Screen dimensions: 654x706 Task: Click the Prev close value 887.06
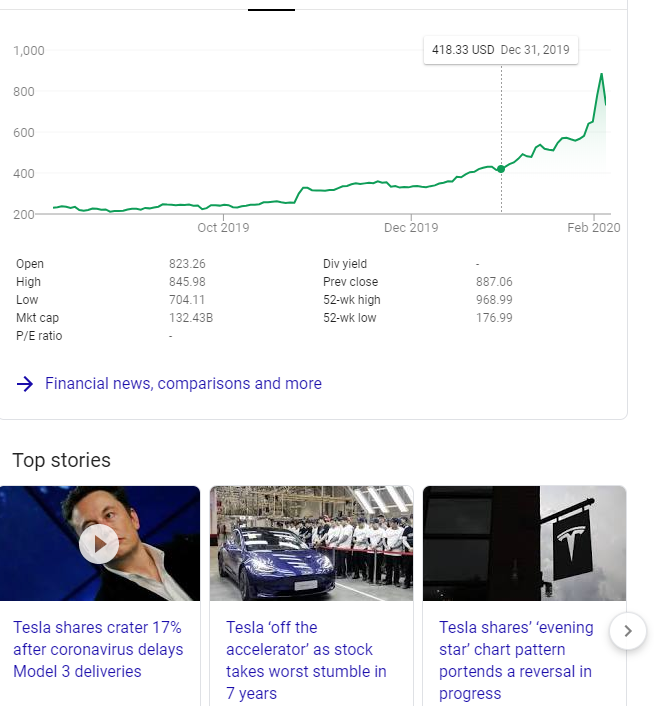click(x=494, y=281)
